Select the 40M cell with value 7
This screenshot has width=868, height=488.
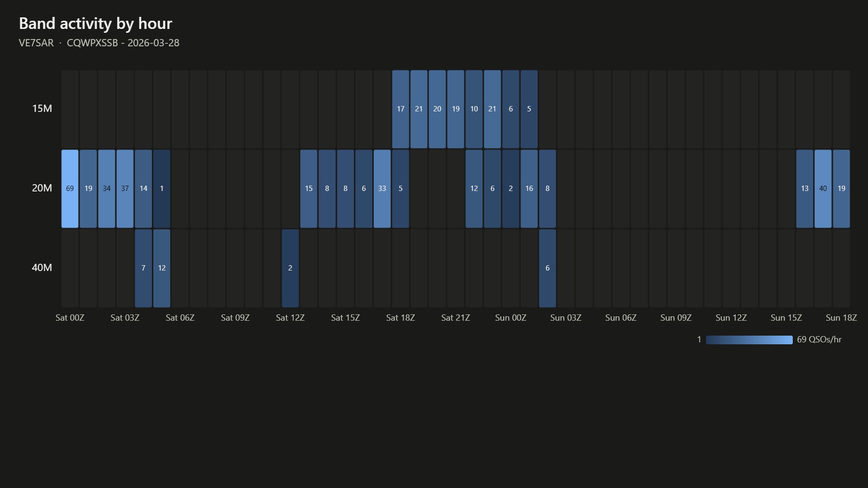click(x=143, y=268)
